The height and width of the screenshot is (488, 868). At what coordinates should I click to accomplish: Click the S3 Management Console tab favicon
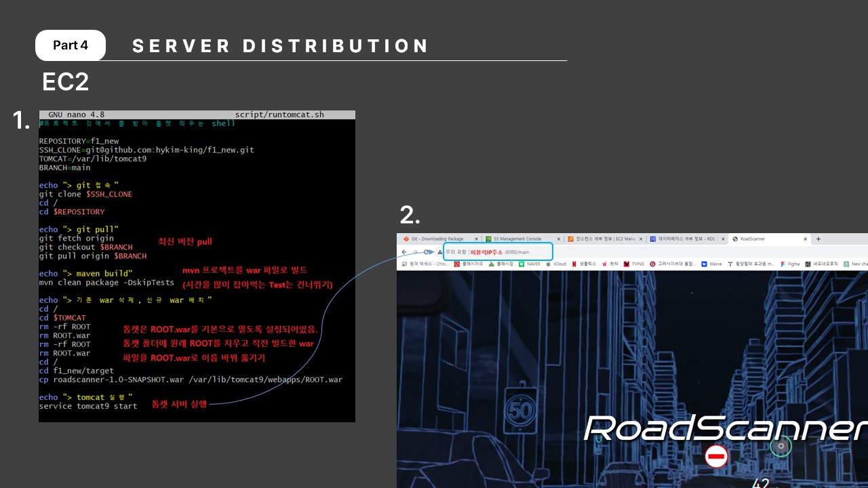click(489, 239)
